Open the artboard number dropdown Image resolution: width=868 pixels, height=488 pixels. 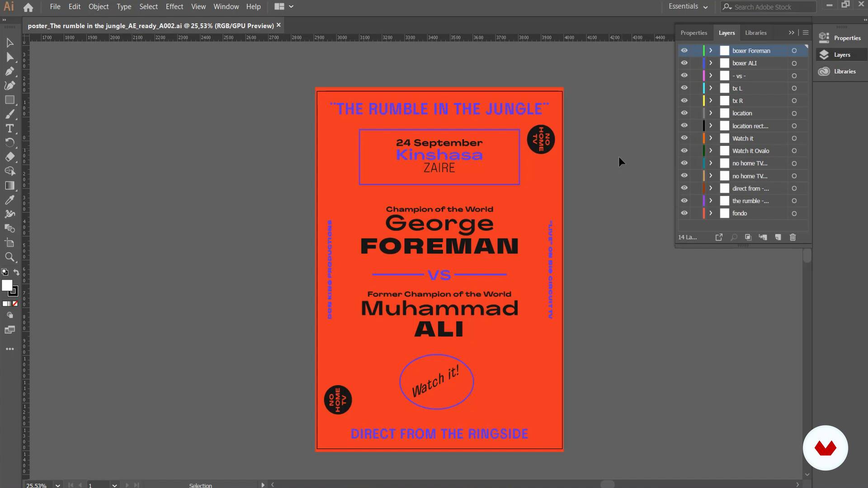[x=114, y=485]
